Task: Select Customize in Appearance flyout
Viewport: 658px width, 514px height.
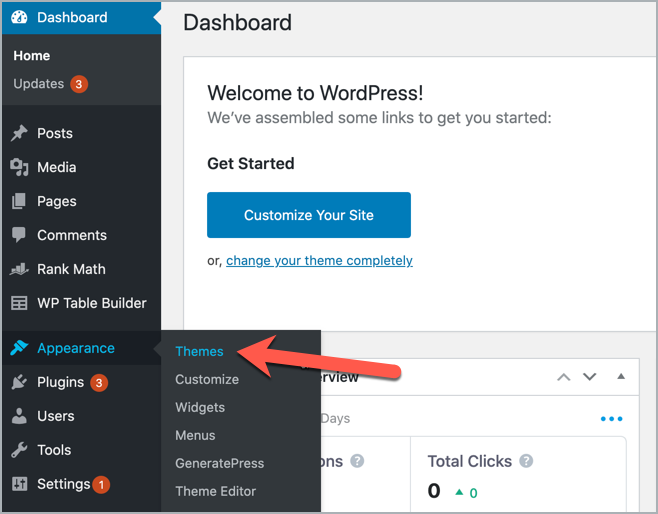Action: [x=207, y=379]
